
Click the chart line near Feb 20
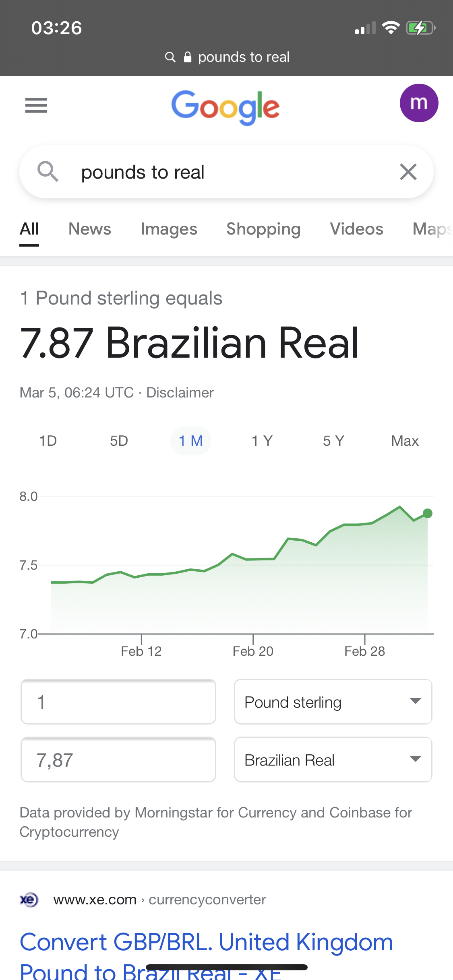(x=253, y=559)
